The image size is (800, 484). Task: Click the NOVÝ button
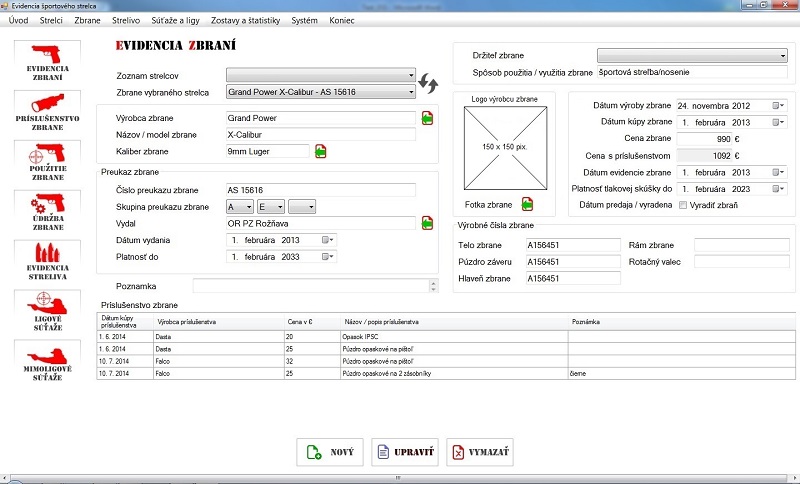[x=329, y=453]
